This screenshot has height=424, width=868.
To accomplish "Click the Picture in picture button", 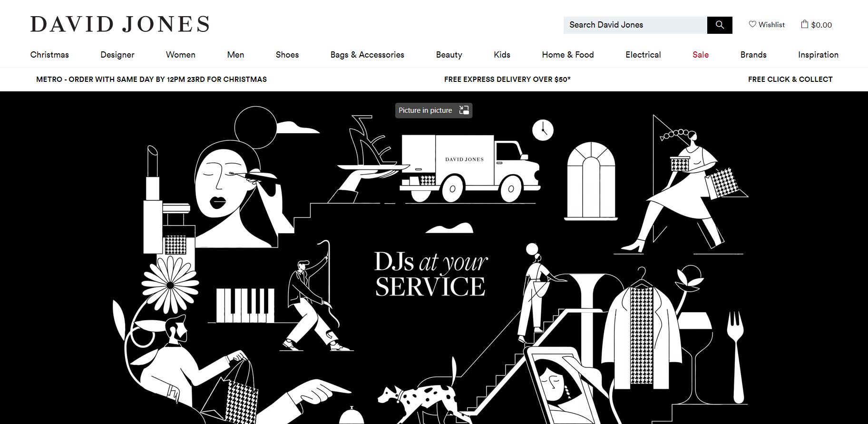I will pyautogui.click(x=434, y=110).
